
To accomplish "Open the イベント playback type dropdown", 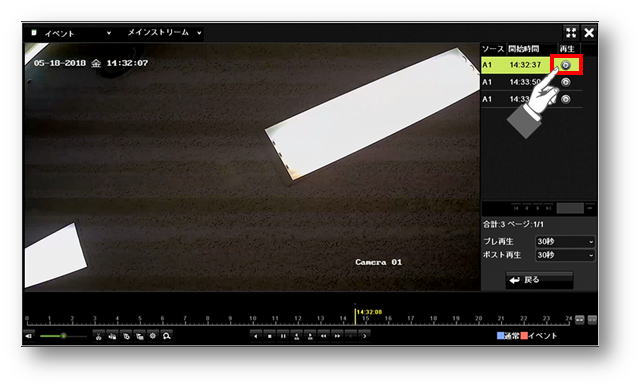I will click(x=72, y=33).
